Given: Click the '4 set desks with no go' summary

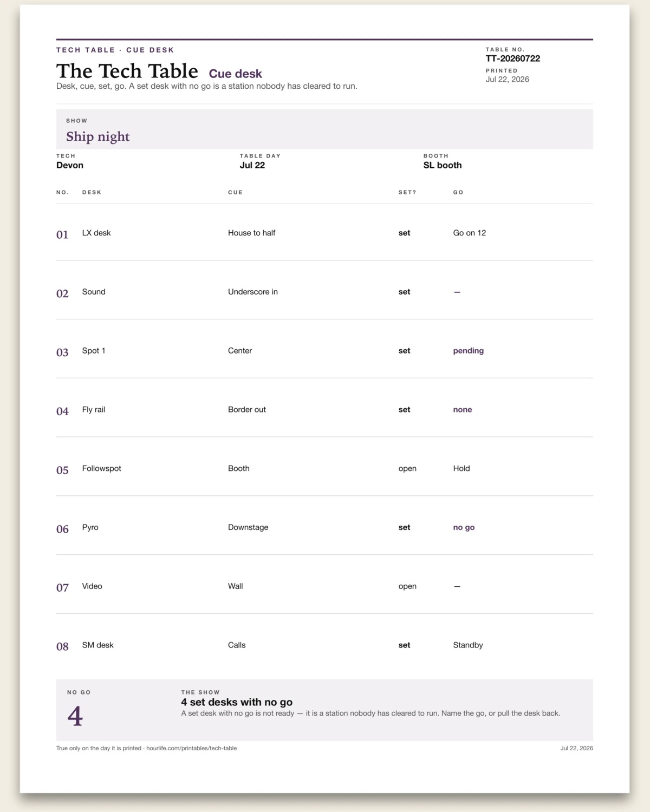Looking at the screenshot, I should tap(237, 702).
